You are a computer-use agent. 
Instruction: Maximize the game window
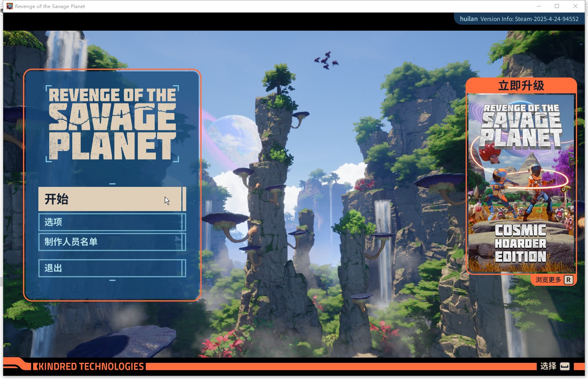557,6
